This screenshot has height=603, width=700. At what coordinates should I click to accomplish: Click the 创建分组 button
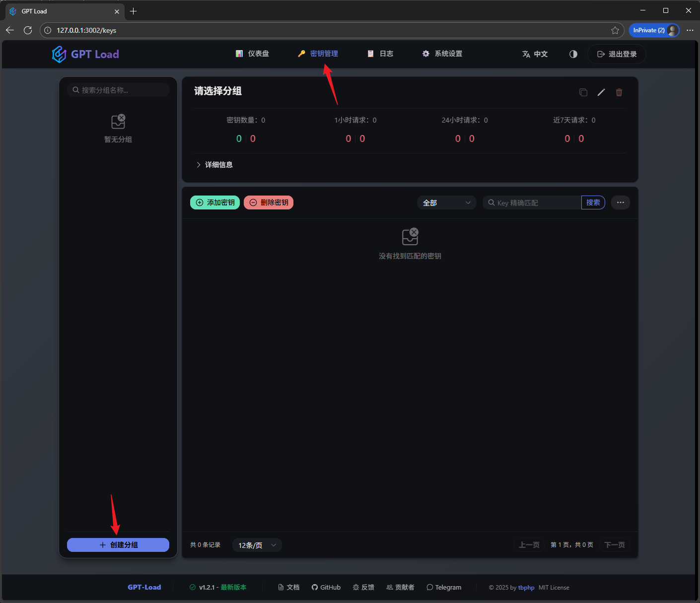[118, 545]
